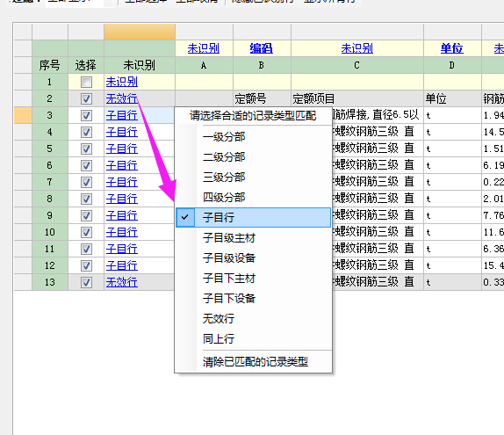Toggle the checkbox in row 11
504x435 pixels.
86,250
